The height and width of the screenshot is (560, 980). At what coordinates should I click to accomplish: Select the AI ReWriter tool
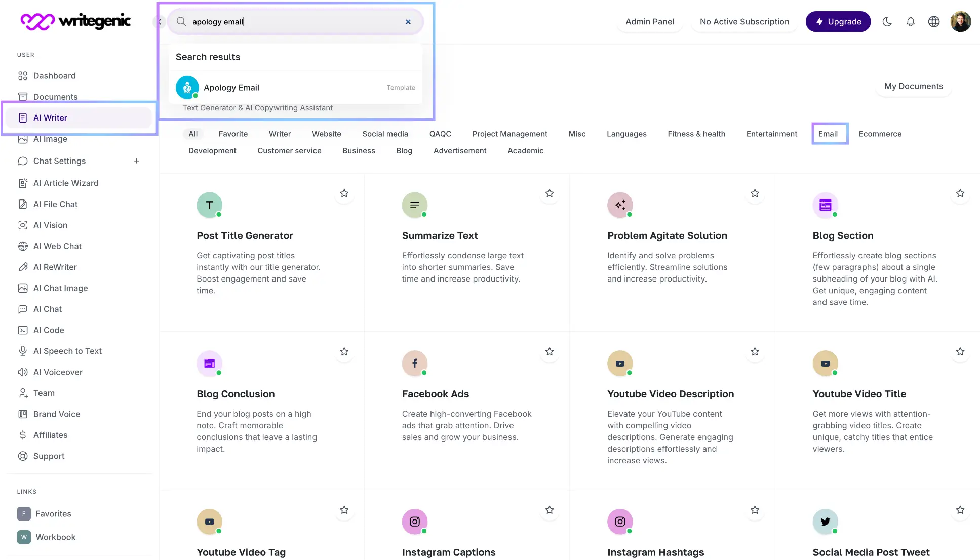point(55,266)
